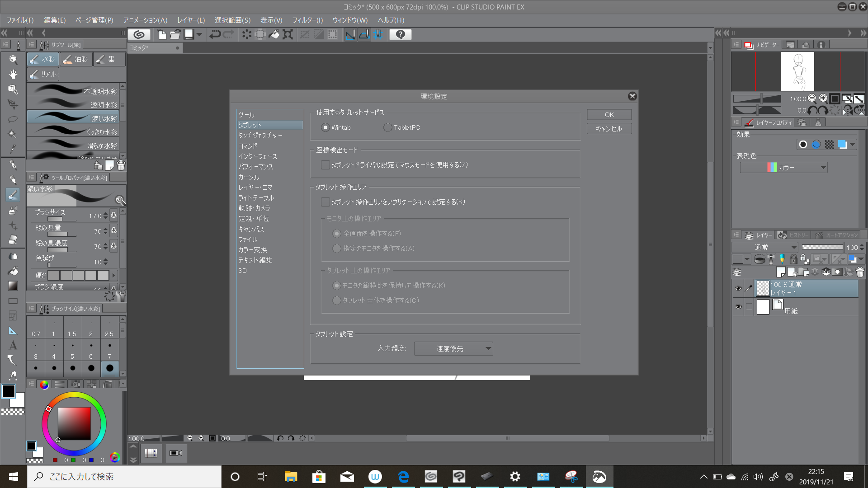868x488 pixels.
Task: Switch to the oil paint sub tool tab
Action: tap(76, 59)
